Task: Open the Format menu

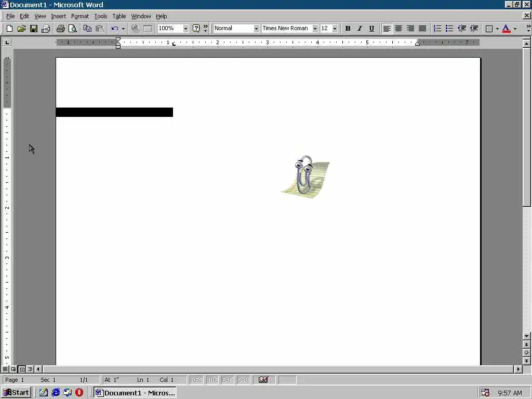Action: click(x=79, y=16)
